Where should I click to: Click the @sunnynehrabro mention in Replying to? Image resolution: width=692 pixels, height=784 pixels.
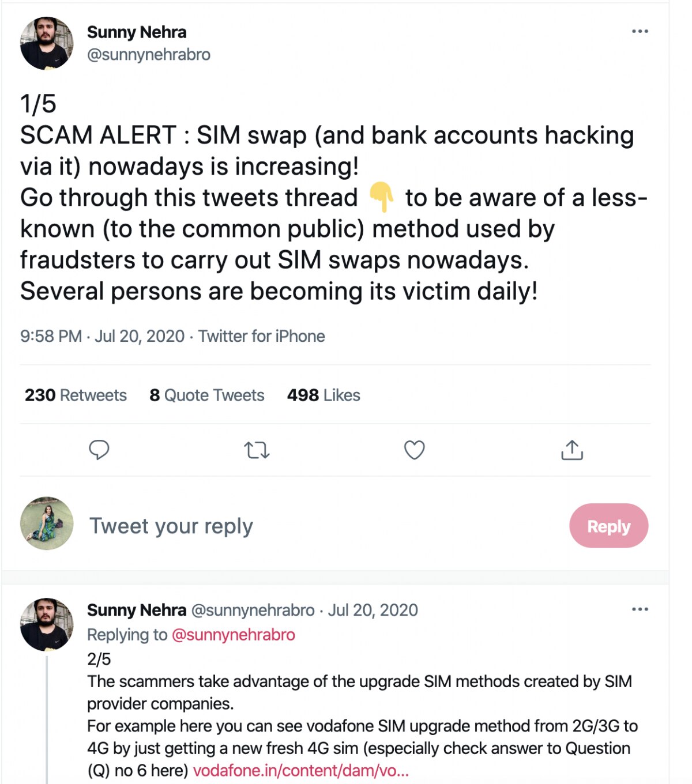point(234,635)
